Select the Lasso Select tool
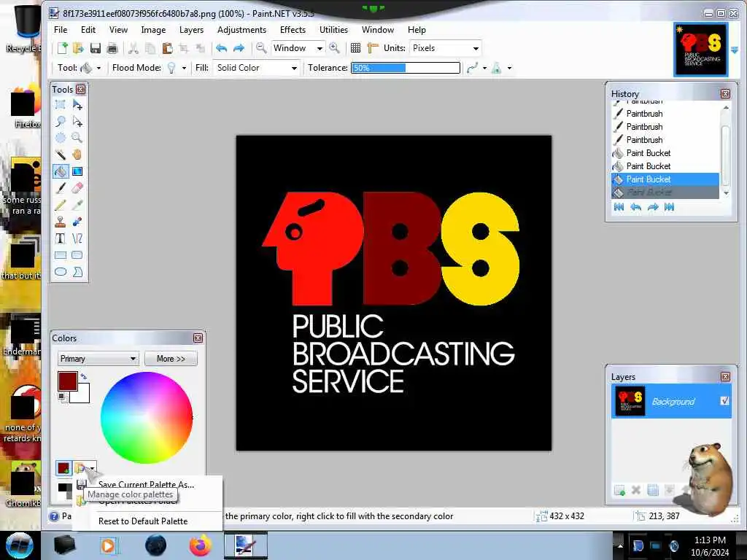Screen dimensions: 747x560 [x=61, y=122]
